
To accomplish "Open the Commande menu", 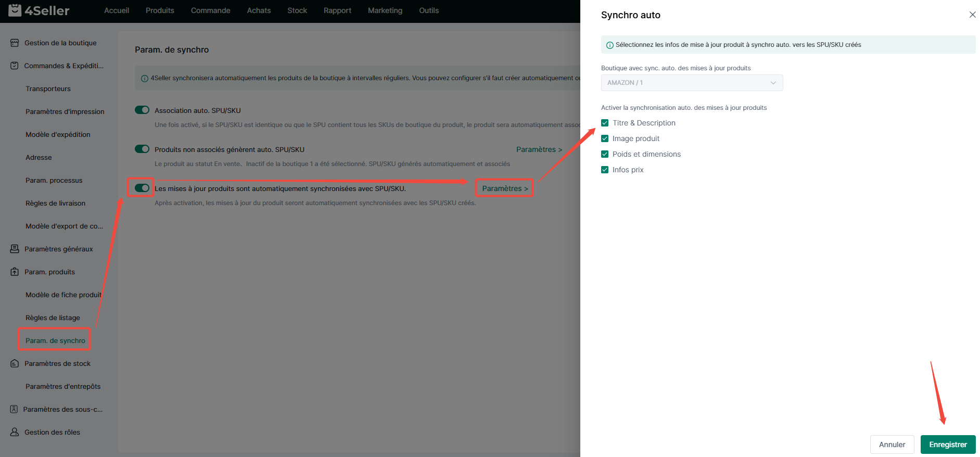I will [x=210, y=10].
